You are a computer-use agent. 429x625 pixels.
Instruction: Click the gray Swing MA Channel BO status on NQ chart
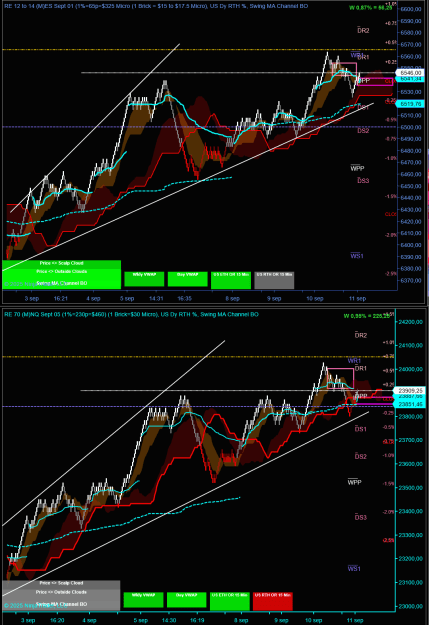click(x=61, y=604)
